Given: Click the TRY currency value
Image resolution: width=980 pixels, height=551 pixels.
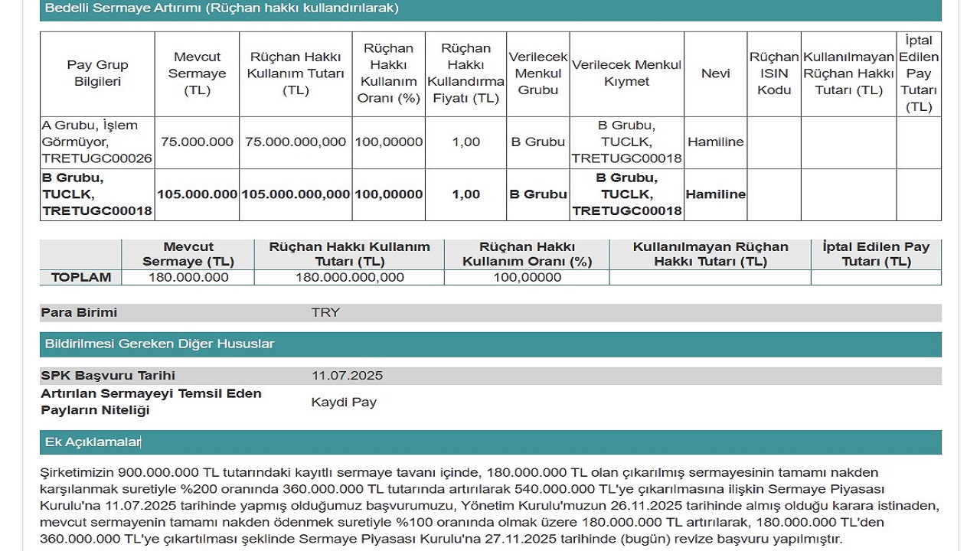Looking at the screenshot, I should [325, 312].
